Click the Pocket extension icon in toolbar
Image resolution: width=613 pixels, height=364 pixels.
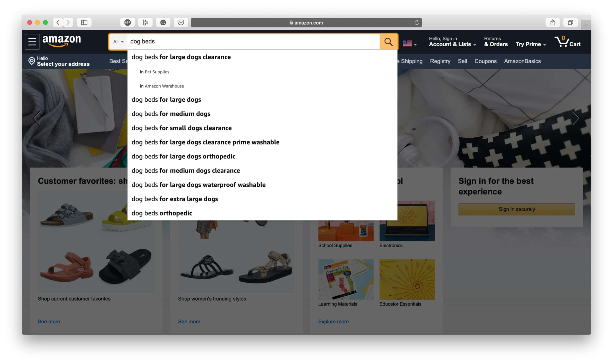coord(181,22)
